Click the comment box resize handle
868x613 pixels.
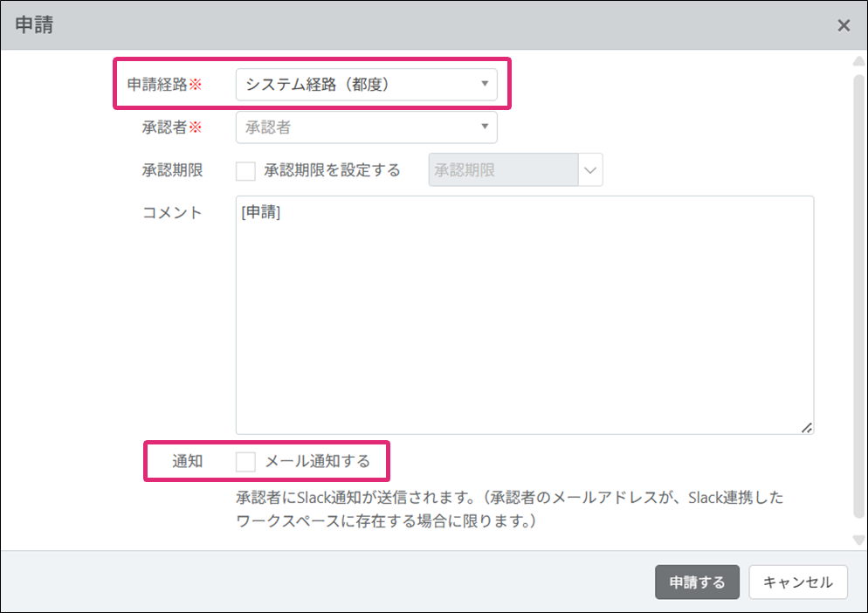pyautogui.click(x=806, y=427)
